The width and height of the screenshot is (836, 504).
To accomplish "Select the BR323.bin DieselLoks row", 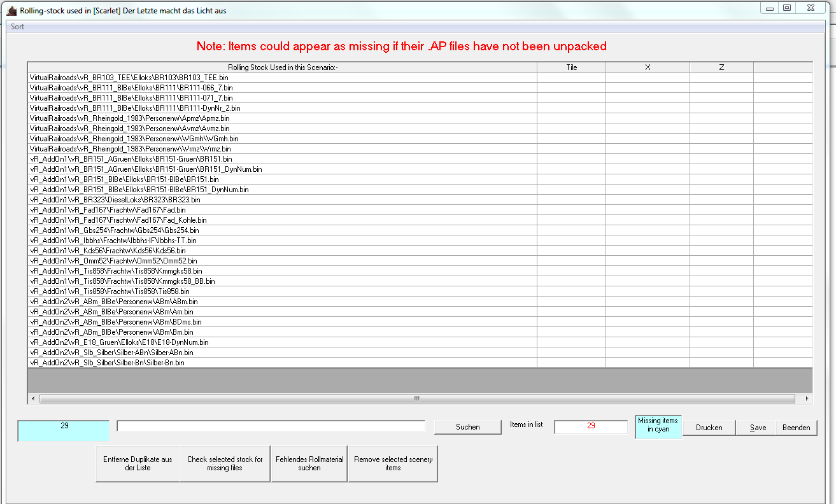I will point(283,199).
